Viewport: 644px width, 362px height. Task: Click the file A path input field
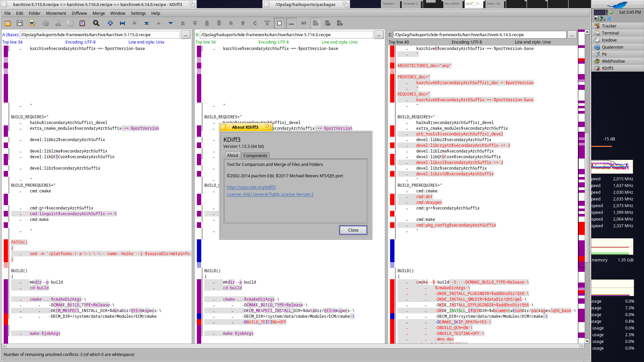tap(100, 35)
